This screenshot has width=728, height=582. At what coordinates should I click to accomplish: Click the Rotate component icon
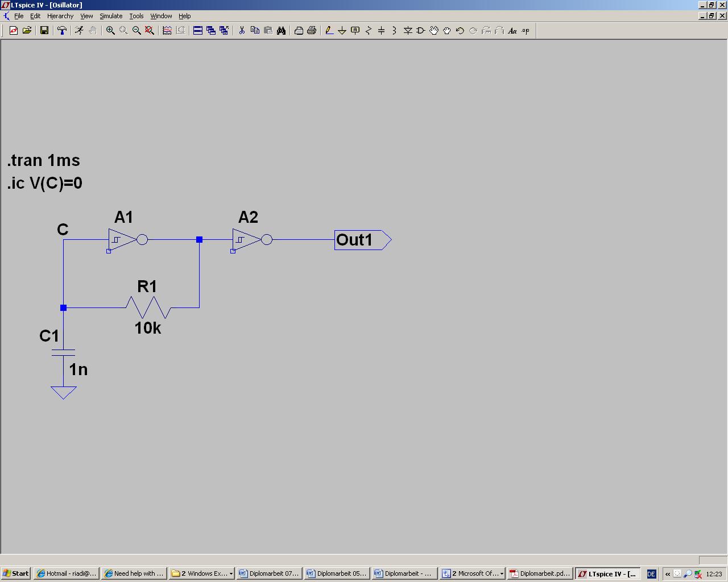(486, 31)
